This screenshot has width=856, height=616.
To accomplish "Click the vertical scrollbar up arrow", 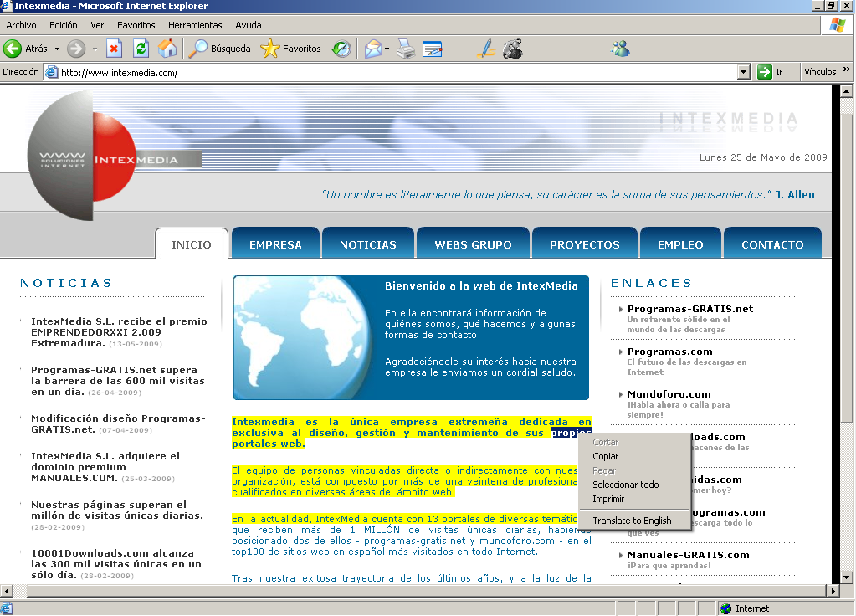I will [x=846, y=91].
